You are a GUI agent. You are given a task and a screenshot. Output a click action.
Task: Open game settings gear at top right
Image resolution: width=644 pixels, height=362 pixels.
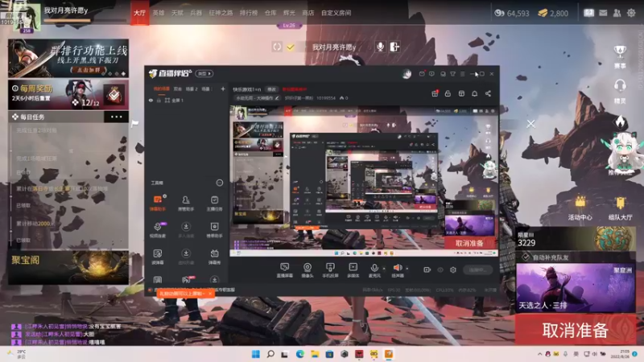tap(631, 13)
